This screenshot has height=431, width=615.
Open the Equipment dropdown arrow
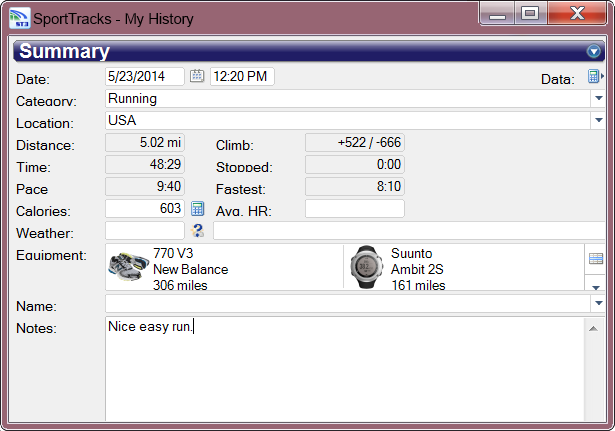coord(595,287)
